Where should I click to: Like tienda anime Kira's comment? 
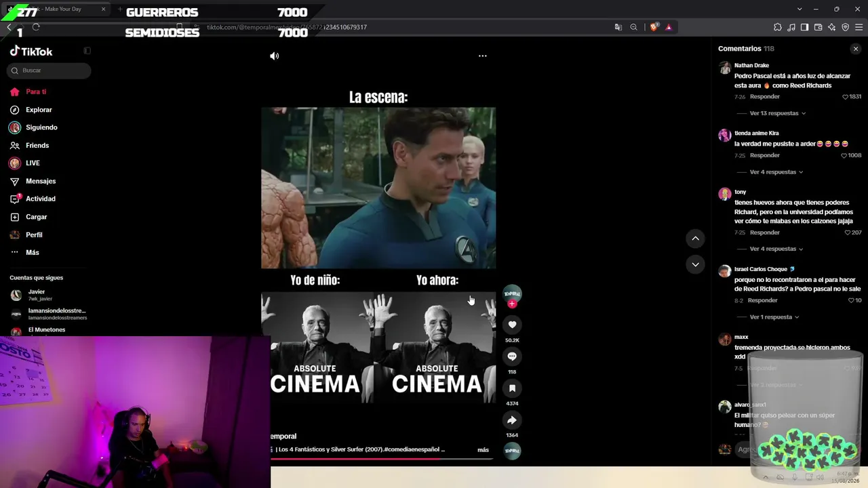coord(844,155)
